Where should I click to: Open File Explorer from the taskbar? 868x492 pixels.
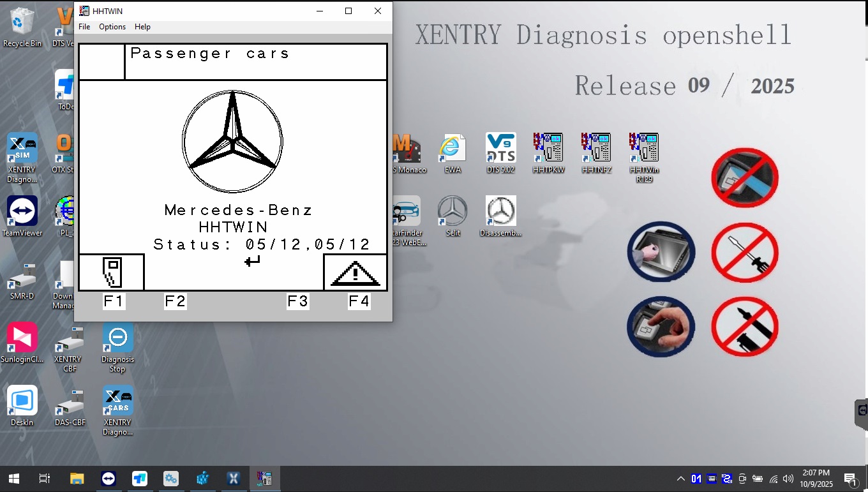[x=77, y=479]
